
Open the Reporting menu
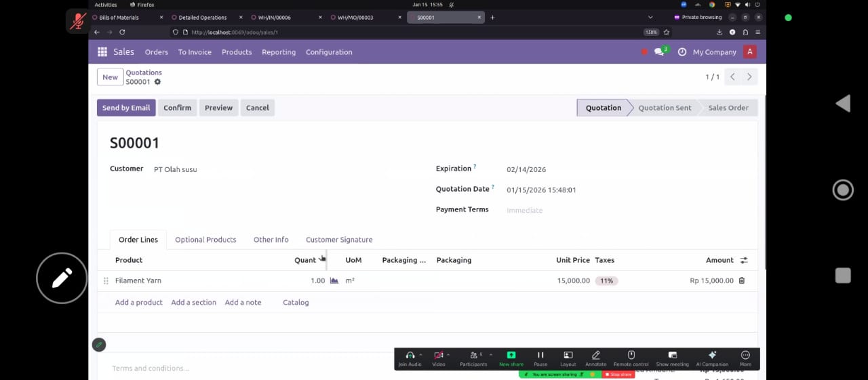tap(279, 52)
